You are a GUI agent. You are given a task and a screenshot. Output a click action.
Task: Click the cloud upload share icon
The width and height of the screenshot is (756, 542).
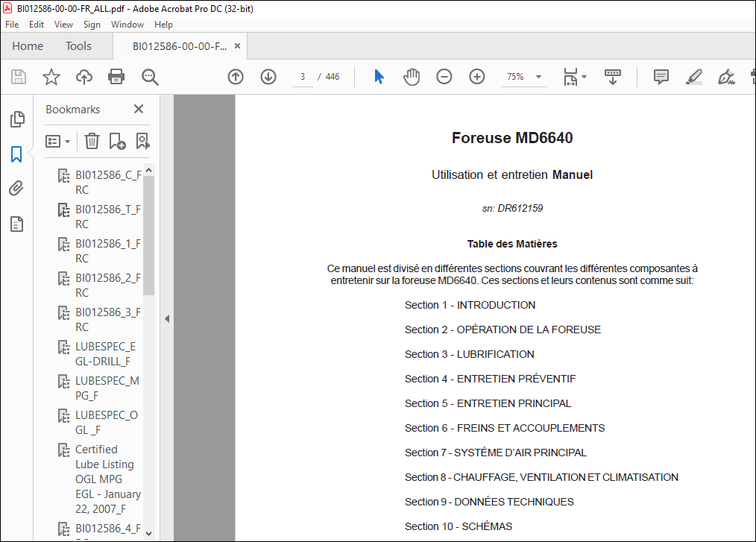click(x=84, y=77)
